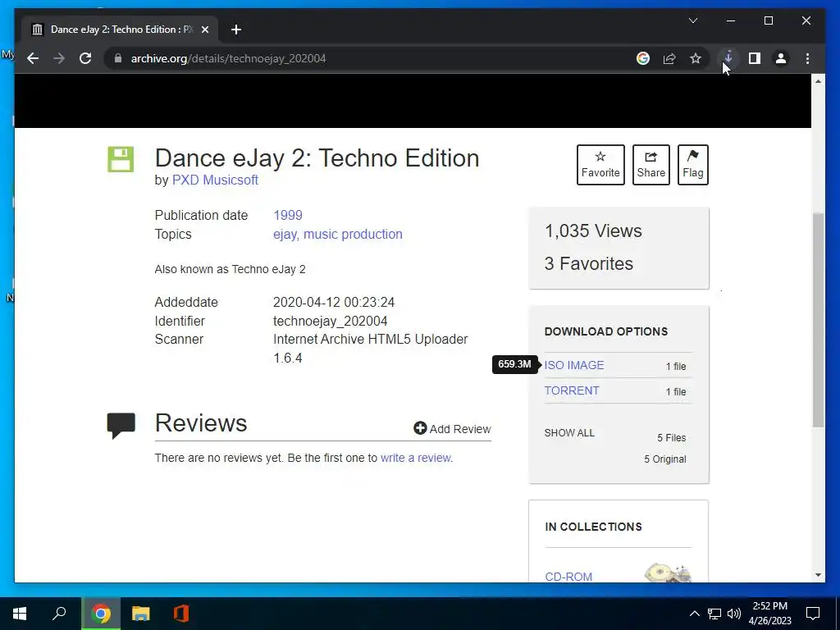Favorite this item with the star button

[600, 164]
